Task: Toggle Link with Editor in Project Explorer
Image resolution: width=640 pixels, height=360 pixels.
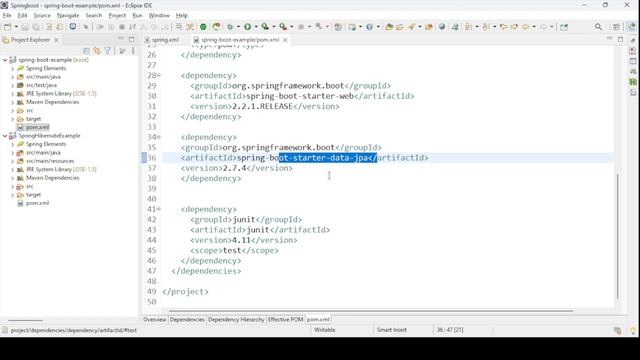Action: point(97,51)
